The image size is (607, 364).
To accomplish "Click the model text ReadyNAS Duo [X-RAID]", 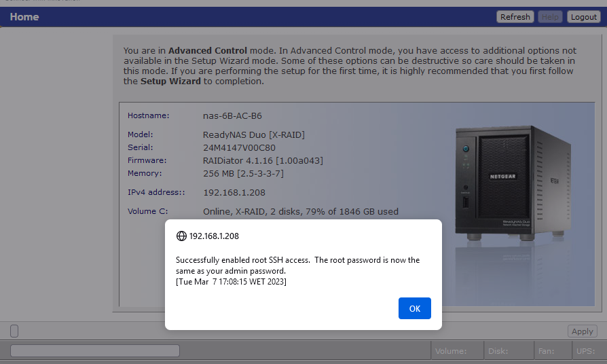I will point(253,134).
